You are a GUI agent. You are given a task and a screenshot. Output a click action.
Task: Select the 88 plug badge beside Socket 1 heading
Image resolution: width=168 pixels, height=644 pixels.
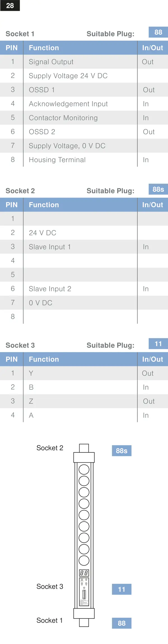tap(158, 32)
